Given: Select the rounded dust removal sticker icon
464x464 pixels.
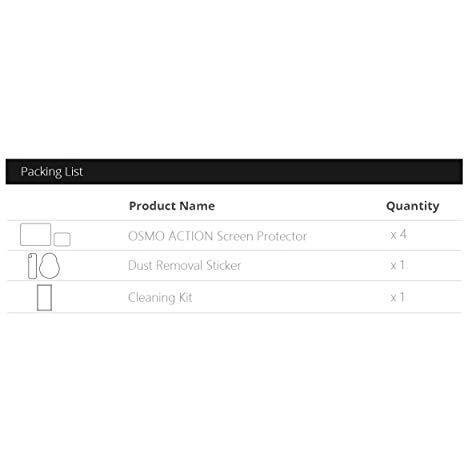Looking at the screenshot, I should pos(50,266).
